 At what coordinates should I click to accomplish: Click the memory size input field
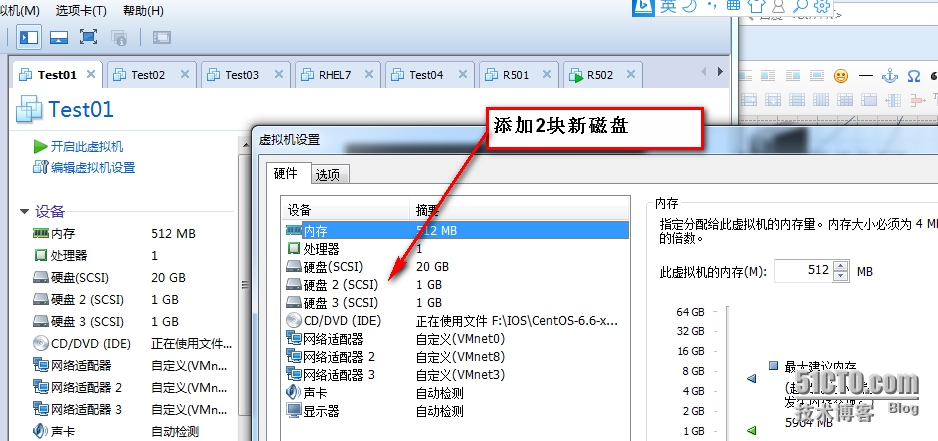(x=805, y=271)
